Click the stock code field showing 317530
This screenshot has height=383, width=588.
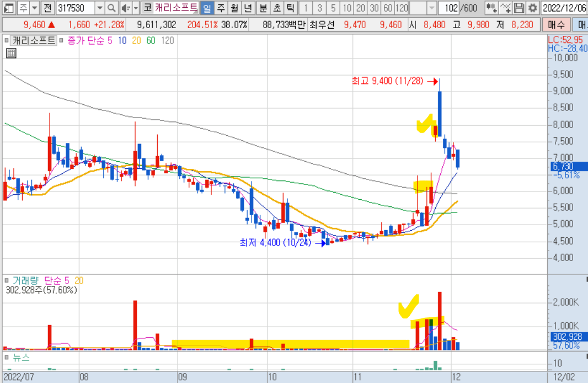tap(76, 8)
